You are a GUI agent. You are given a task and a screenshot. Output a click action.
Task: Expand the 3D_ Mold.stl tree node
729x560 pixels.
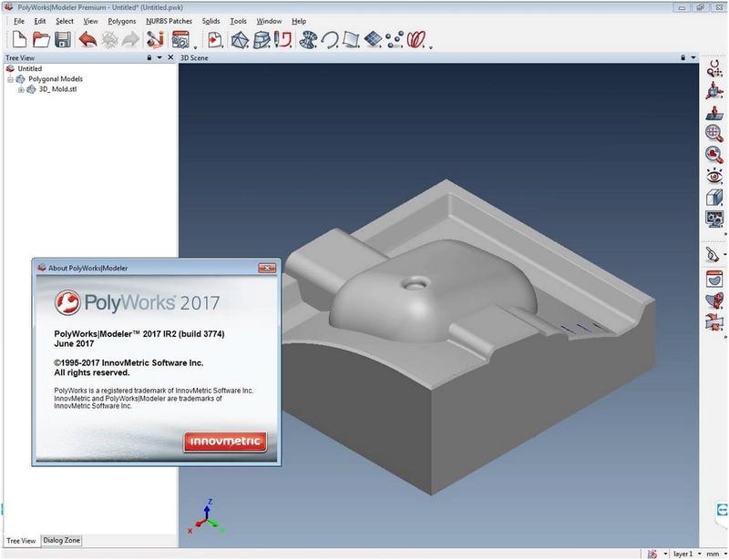pyautogui.click(x=20, y=89)
